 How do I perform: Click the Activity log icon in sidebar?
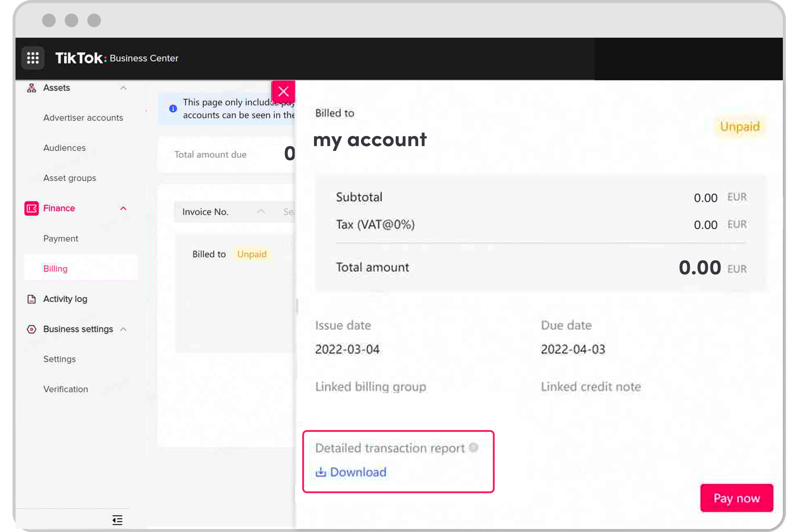(32, 299)
